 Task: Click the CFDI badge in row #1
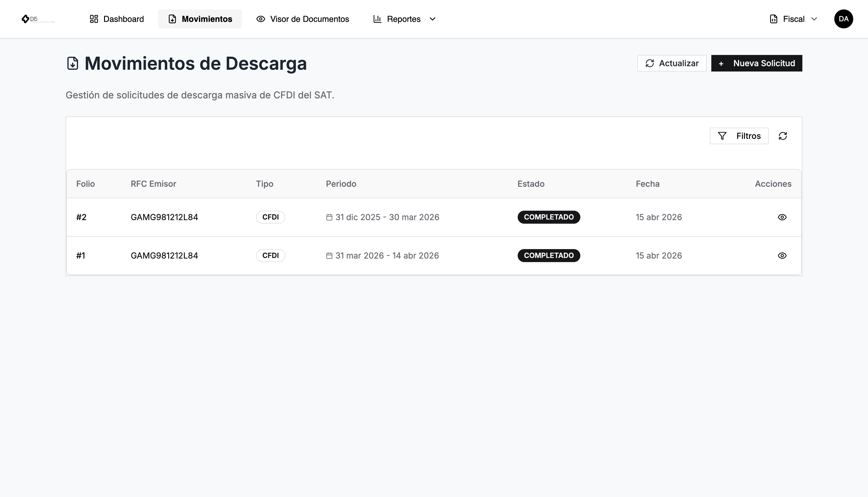271,256
